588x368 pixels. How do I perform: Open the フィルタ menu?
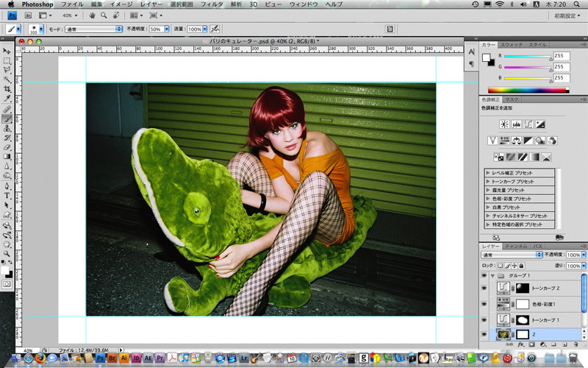point(212,4)
